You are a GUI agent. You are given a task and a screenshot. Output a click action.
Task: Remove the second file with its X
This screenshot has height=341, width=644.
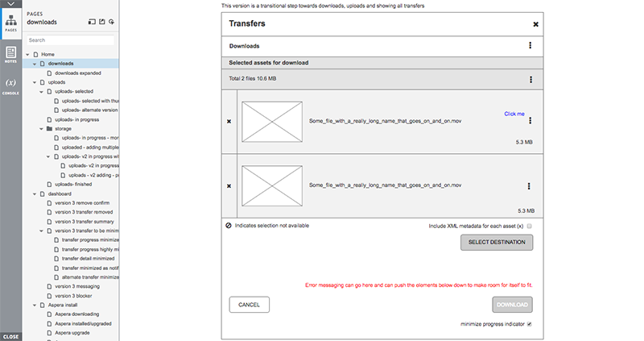[229, 186]
